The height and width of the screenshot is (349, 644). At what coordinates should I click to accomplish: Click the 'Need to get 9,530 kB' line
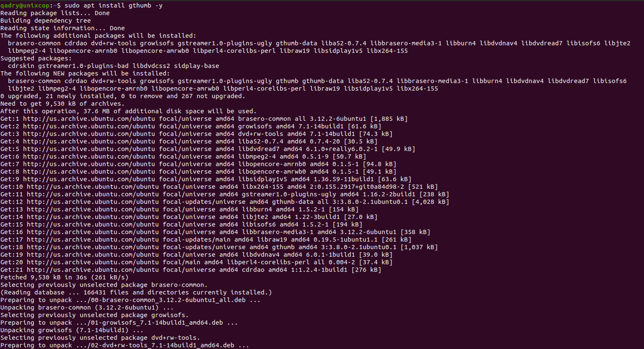point(62,104)
